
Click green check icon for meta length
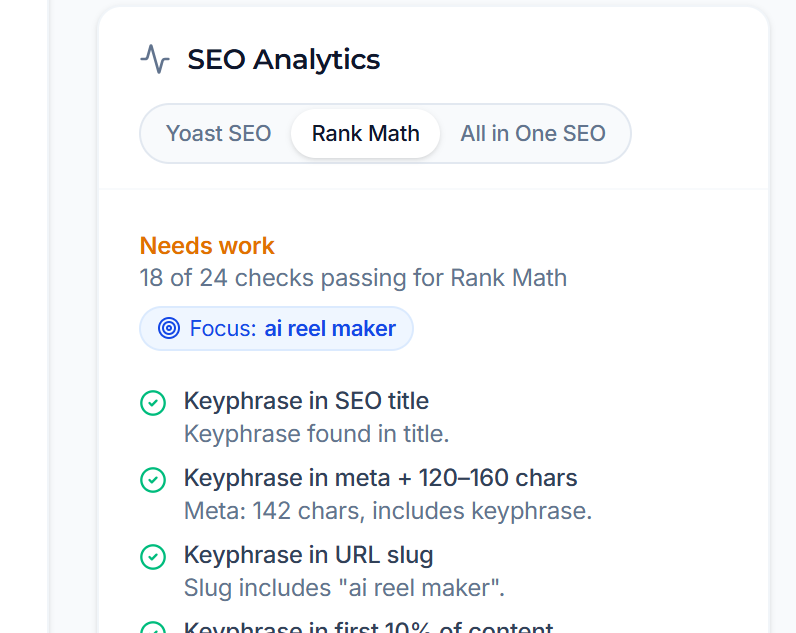tap(153, 480)
